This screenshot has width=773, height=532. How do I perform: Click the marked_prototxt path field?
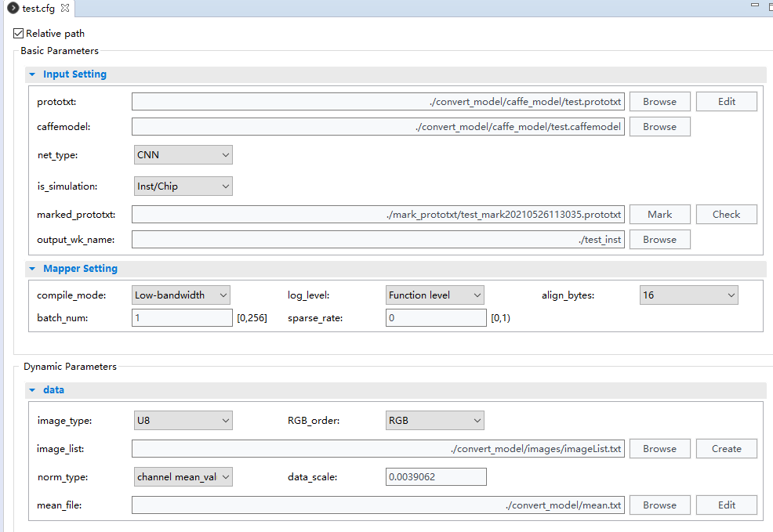(378, 214)
